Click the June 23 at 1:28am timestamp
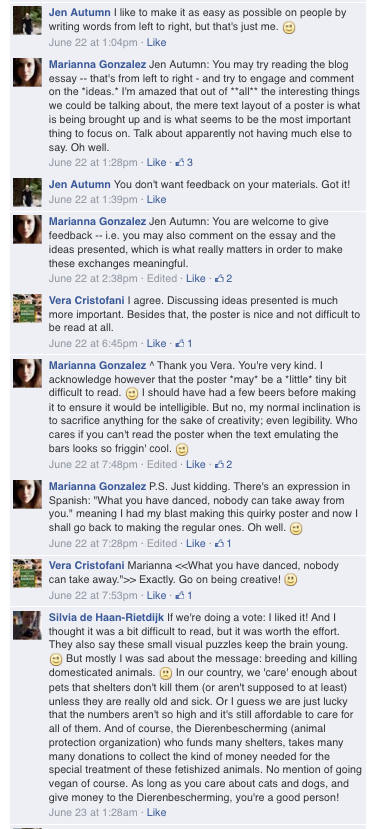This screenshot has height=829, width=373. [93, 812]
